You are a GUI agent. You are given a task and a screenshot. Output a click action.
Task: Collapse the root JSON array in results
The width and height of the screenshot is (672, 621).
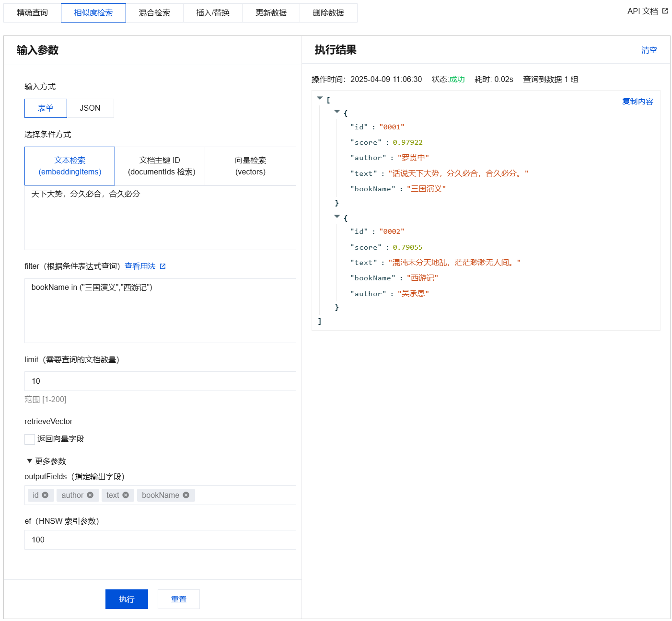(320, 98)
